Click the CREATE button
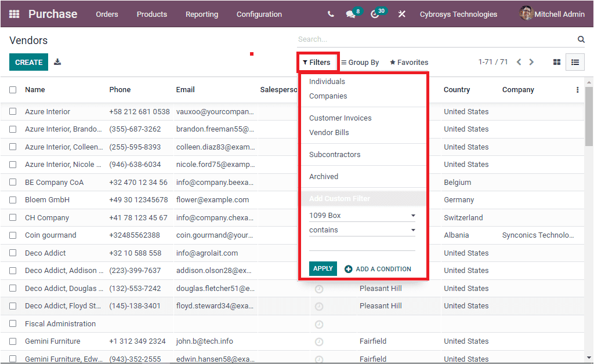This screenshot has height=364, width=594. tap(28, 62)
